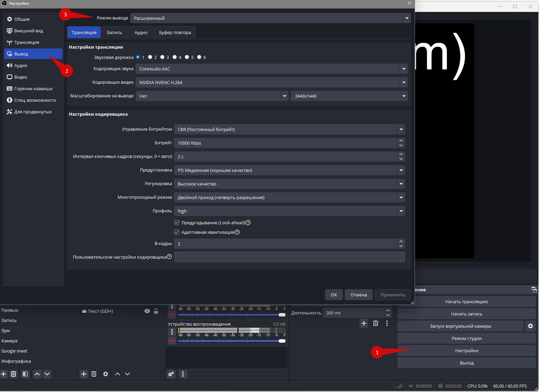Open scene filters icon in the scenes toolbar
The height and width of the screenshot is (392, 539).
point(25,374)
